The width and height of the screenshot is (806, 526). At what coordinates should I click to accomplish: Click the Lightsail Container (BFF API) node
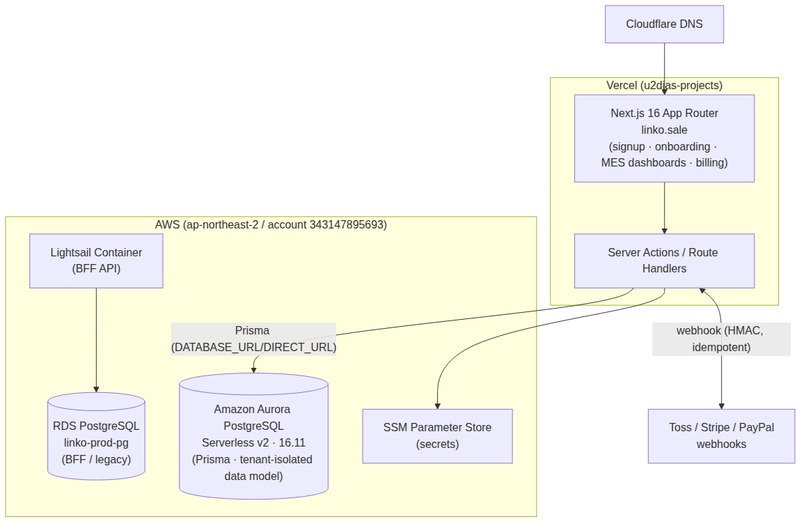click(96, 261)
